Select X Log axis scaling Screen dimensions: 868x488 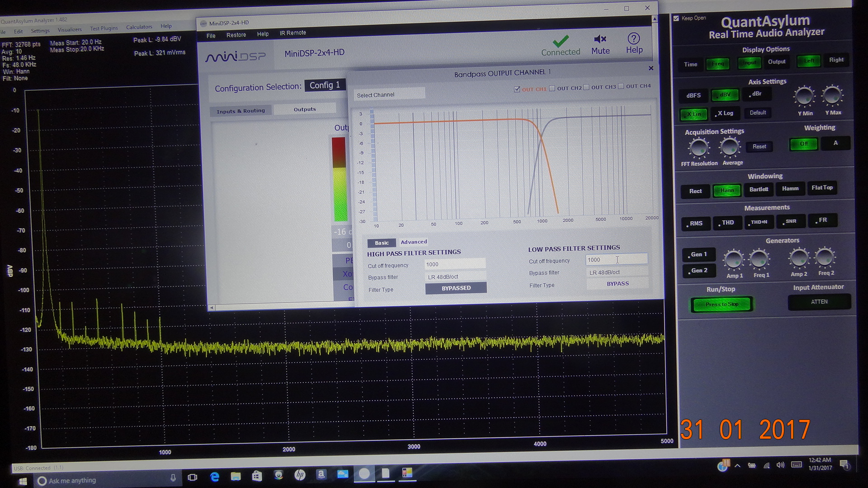click(725, 113)
